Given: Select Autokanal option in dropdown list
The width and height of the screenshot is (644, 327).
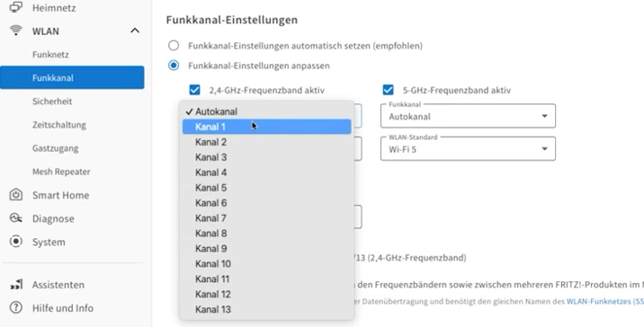Looking at the screenshot, I should pyautogui.click(x=266, y=111).
